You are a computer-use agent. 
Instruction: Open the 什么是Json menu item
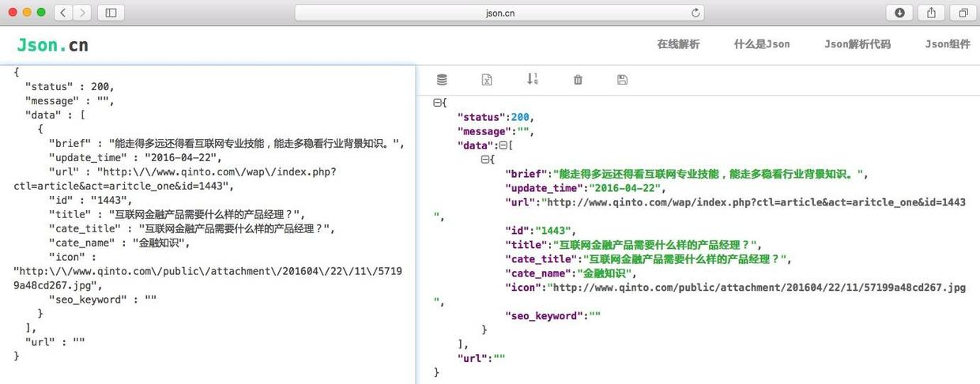762,44
